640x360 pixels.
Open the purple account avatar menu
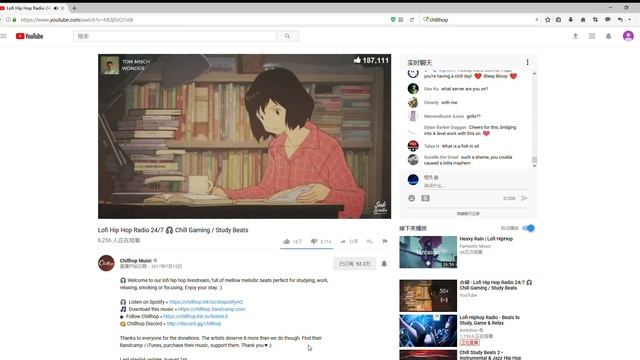pos(628,36)
